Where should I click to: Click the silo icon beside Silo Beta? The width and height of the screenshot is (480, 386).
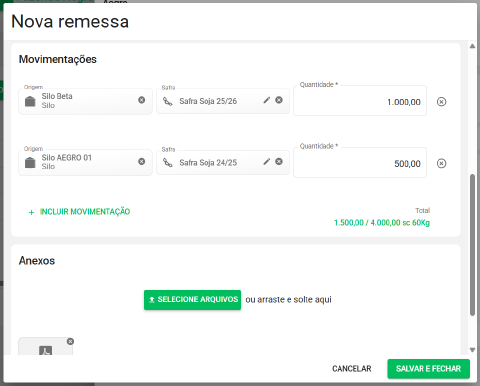30,101
